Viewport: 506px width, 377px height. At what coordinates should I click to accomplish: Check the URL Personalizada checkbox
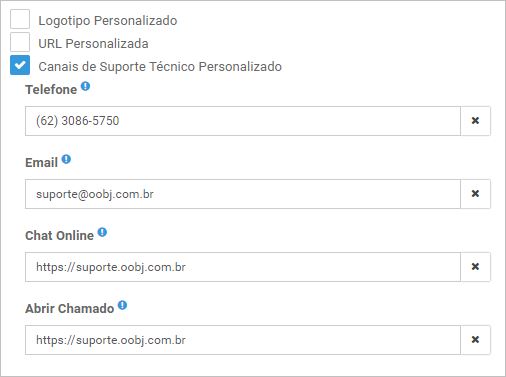[x=20, y=42]
